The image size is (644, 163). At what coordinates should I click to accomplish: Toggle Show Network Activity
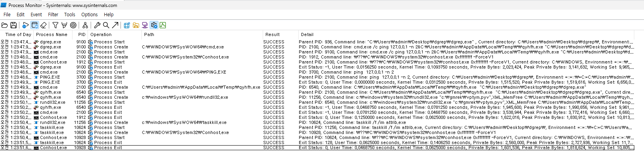[145, 25]
